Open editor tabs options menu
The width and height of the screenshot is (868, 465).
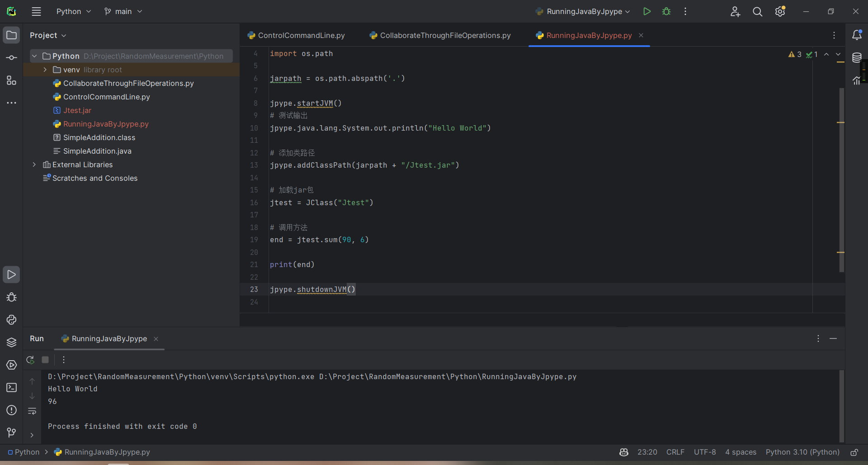(x=834, y=35)
